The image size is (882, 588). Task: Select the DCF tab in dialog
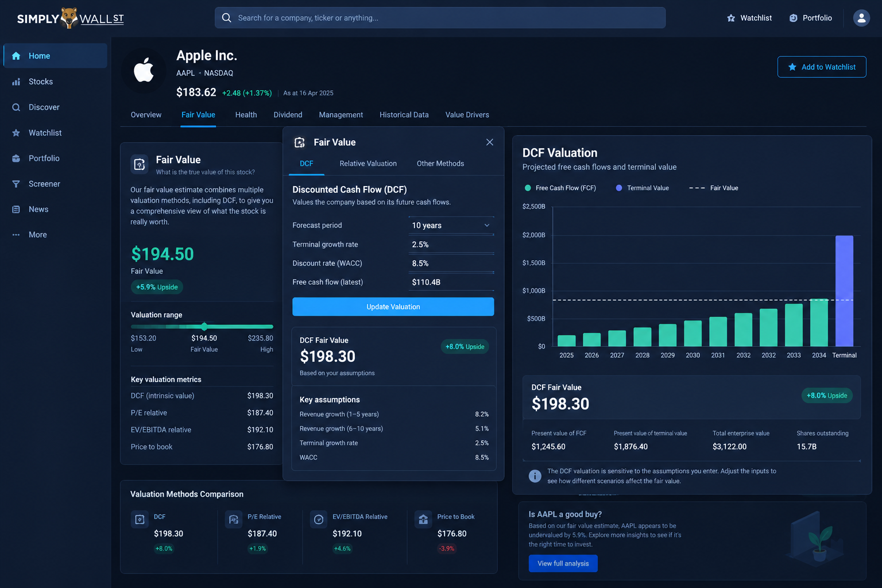click(307, 164)
